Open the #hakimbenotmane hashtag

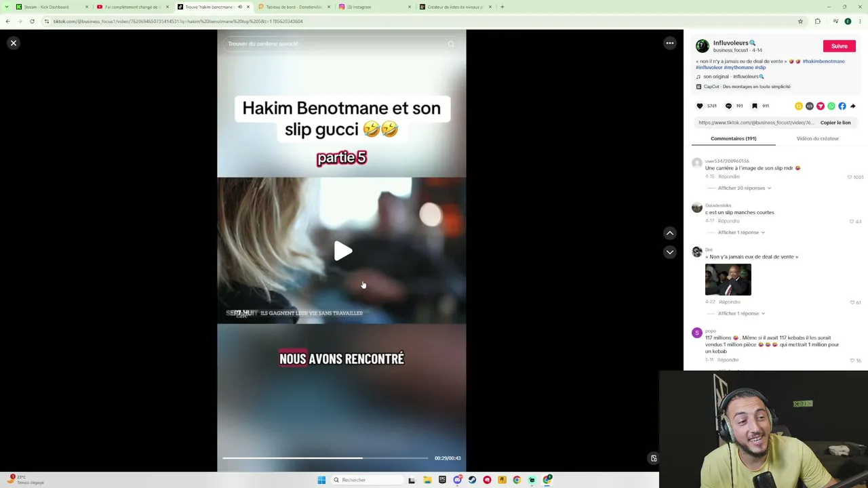(823, 61)
